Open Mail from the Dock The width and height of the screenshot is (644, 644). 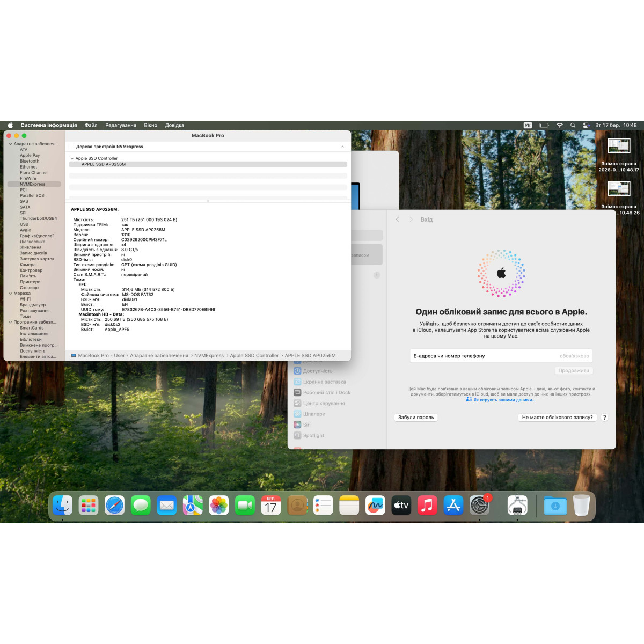(x=167, y=505)
